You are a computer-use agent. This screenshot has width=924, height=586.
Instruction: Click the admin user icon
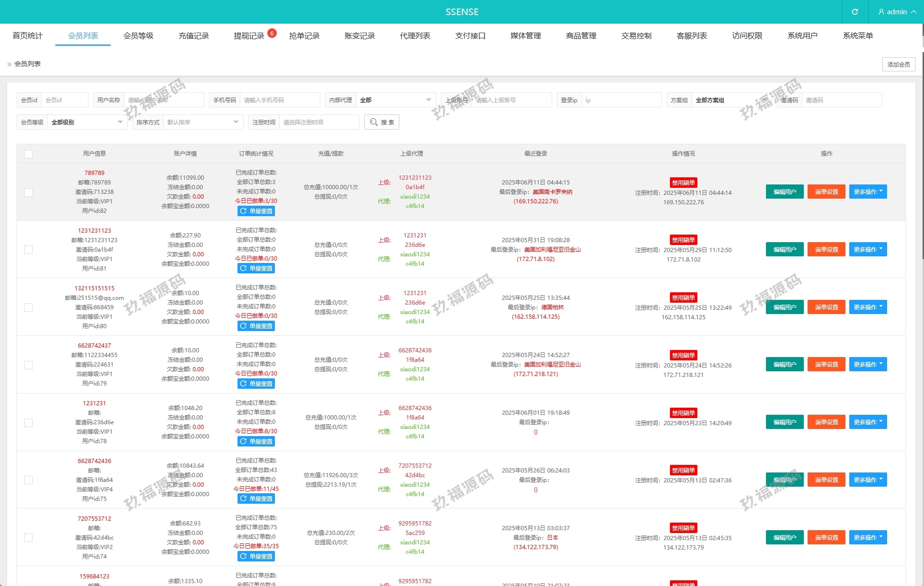coord(881,12)
